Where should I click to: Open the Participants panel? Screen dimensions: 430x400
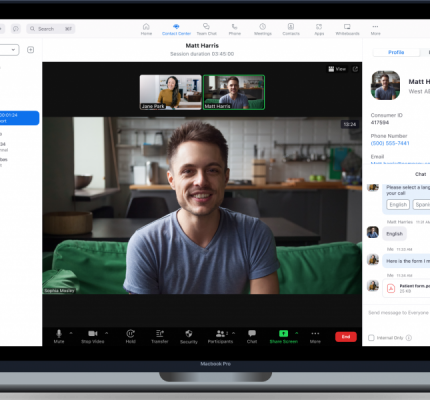(220, 336)
